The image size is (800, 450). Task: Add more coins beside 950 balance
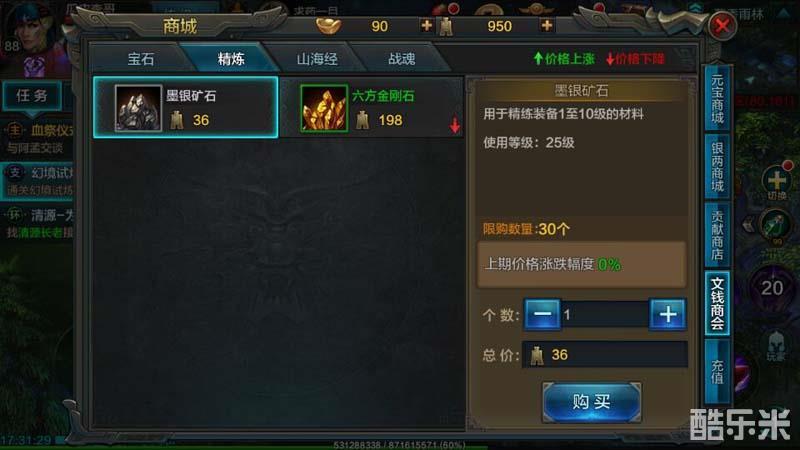pos(546,26)
